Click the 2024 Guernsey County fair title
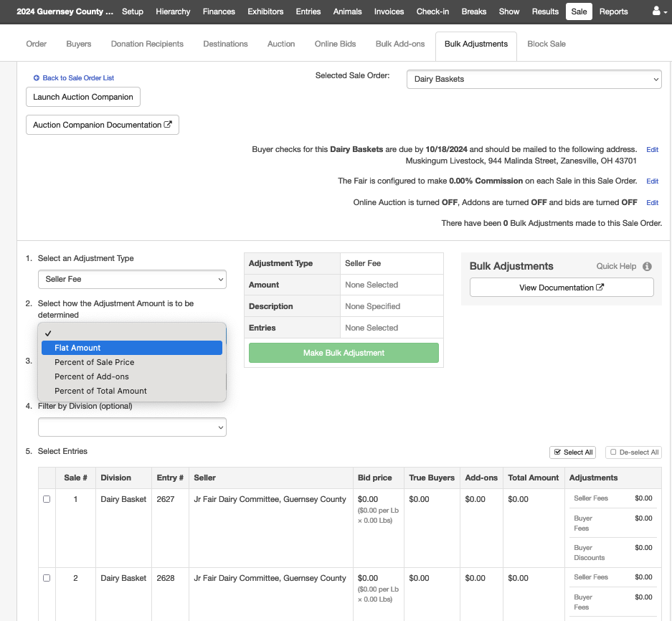 pyautogui.click(x=65, y=11)
